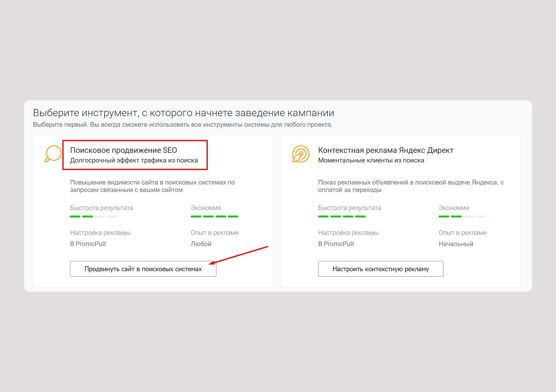Click 'В PromoPult' value in SEO card
This screenshot has width=556, height=392.
click(x=88, y=244)
